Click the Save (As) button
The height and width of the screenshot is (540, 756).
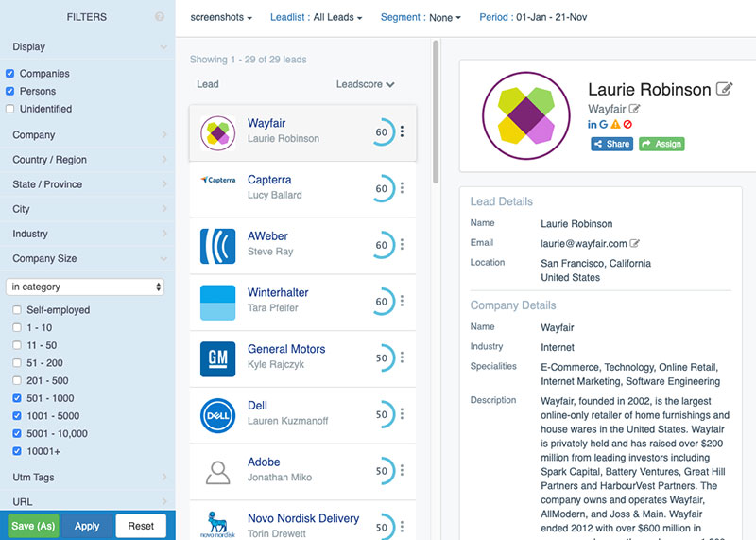(33, 526)
